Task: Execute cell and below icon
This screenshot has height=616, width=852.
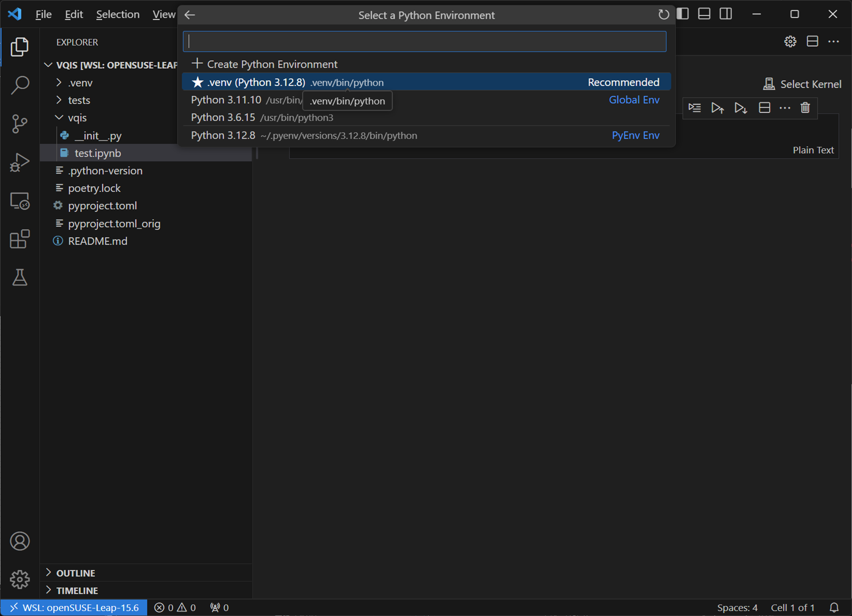Action: pyautogui.click(x=741, y=108)
